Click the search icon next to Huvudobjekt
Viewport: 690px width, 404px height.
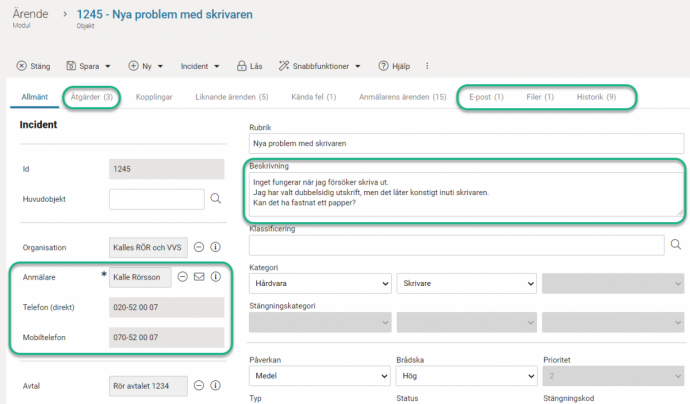pyautogui.click(x=216, y=200)
